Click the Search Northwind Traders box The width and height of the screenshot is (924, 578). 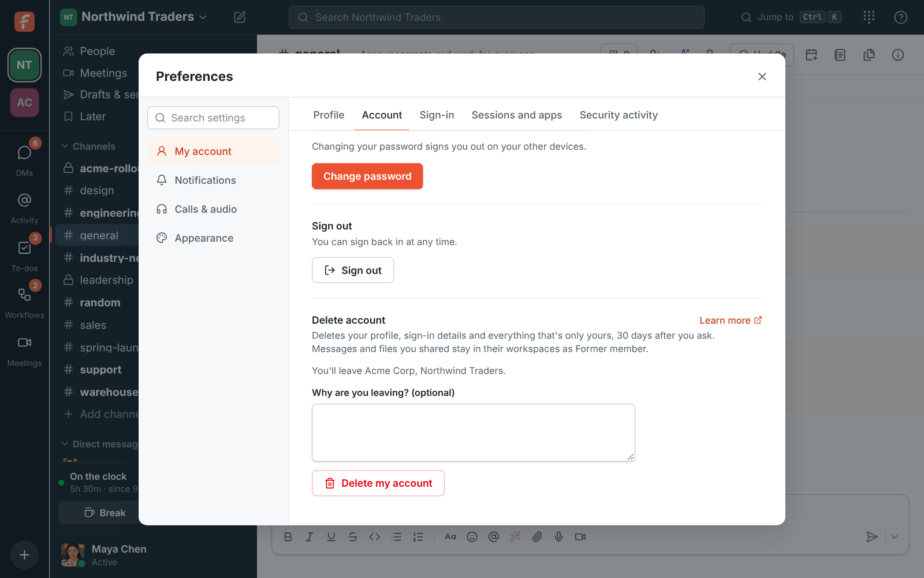(497, 17)
